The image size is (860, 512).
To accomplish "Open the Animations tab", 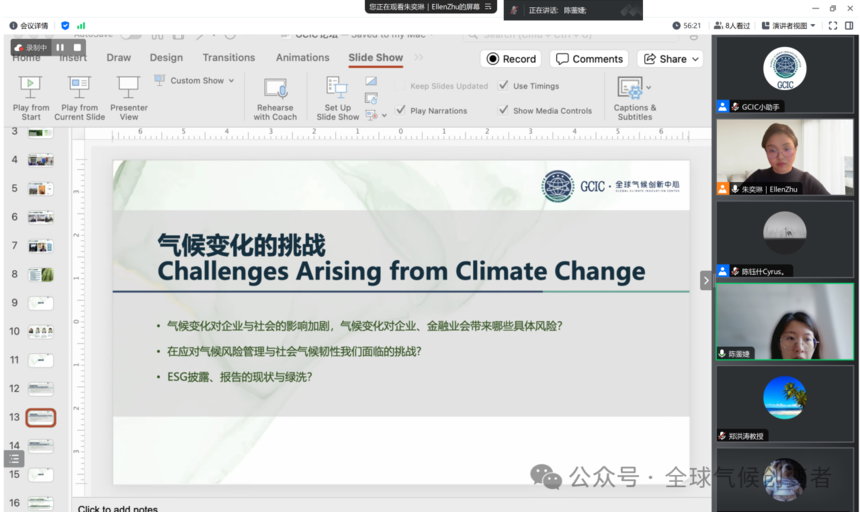I will [302, 58].
